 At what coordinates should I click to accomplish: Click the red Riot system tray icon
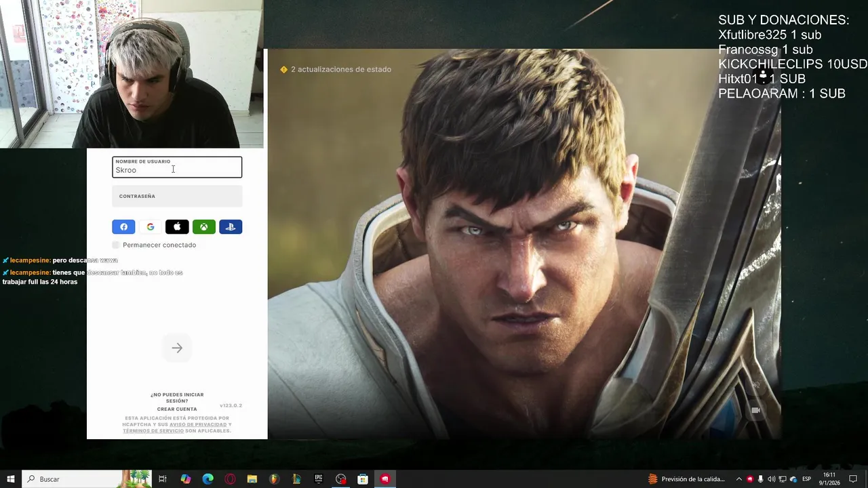pos(750,479)
